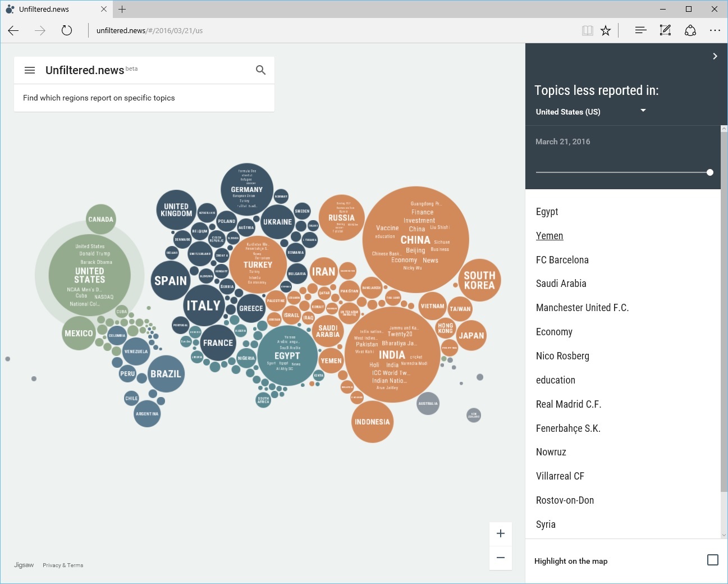Zoom in the map with plus button
Image resolution: width=728 pixels, height=584 pixels.
click(501, 533)
